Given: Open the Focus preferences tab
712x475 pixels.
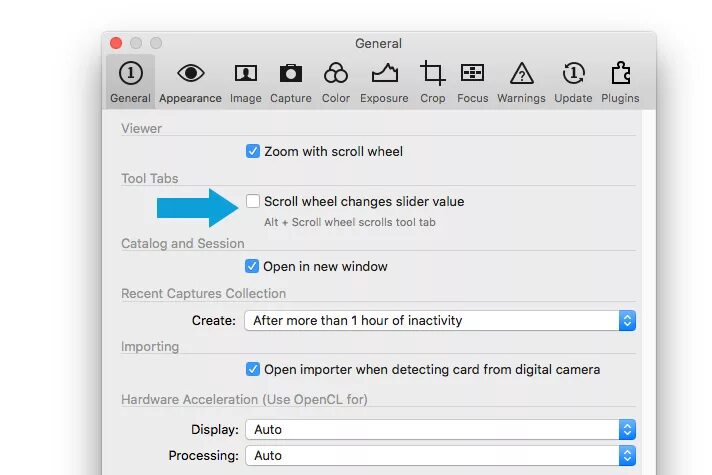Looking at the screenshot, I should 473,83.
